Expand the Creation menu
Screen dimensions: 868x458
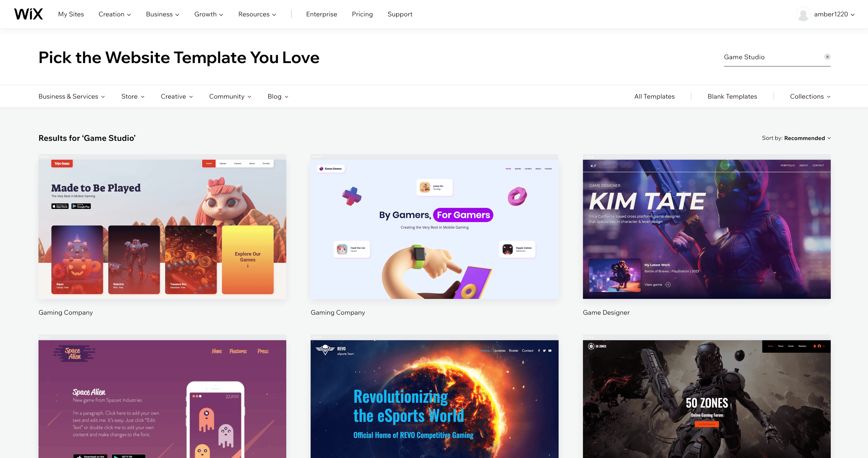pos(115,14)
